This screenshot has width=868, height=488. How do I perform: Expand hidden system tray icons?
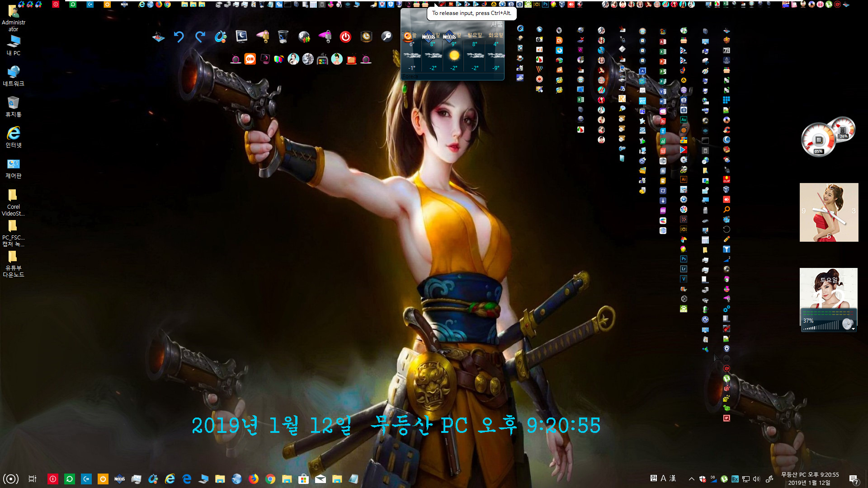[692, 479]
